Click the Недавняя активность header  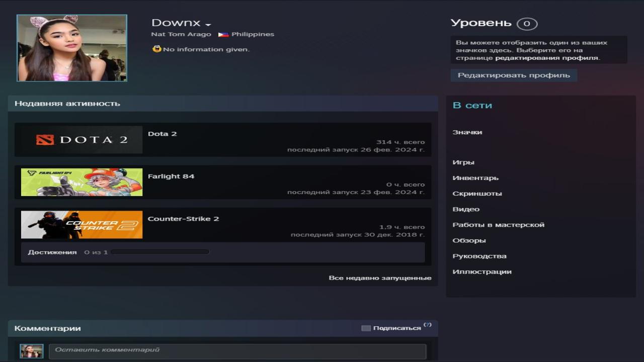[67, 104]
